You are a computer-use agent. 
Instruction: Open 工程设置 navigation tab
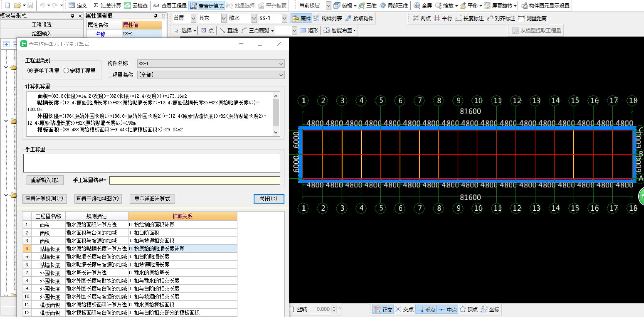point(42,25)
